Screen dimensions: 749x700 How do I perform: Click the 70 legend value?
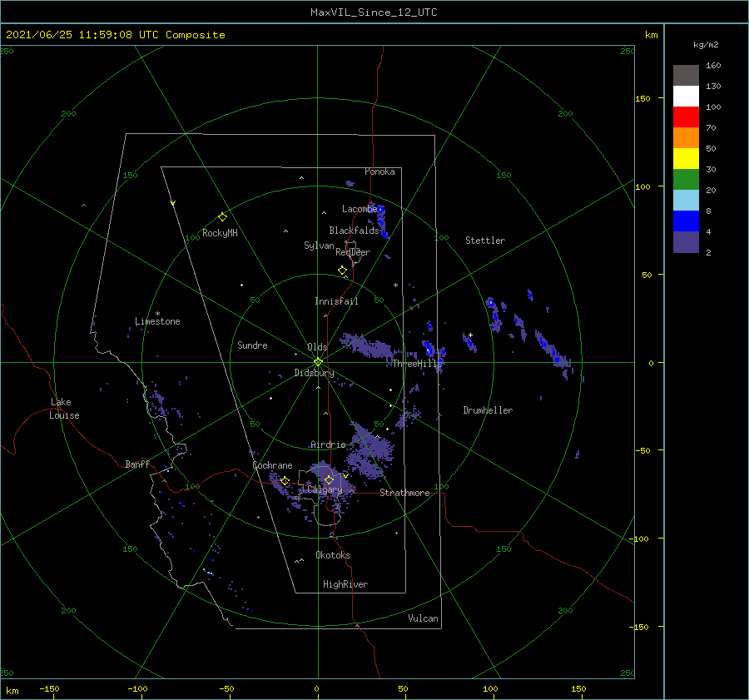(711, 127)
